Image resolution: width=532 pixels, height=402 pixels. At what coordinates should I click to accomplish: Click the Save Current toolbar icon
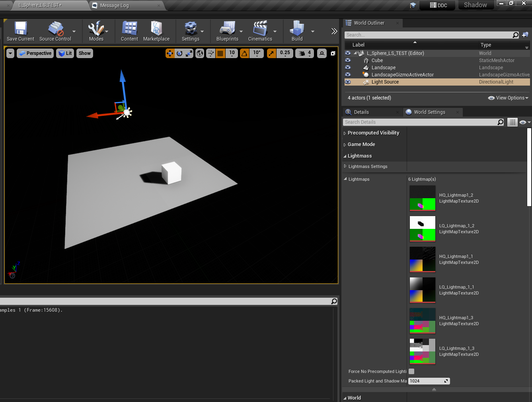tap(20, 29)
